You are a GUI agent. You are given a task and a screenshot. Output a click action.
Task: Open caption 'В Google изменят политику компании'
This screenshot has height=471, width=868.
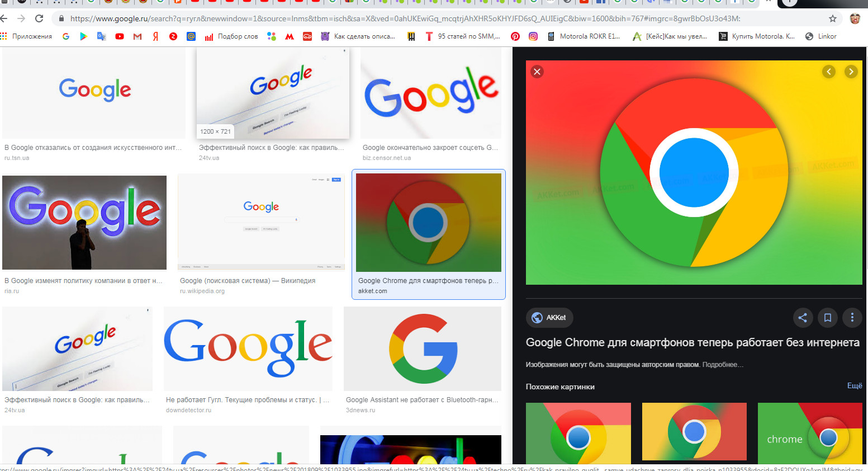click(x=83, y=281)
